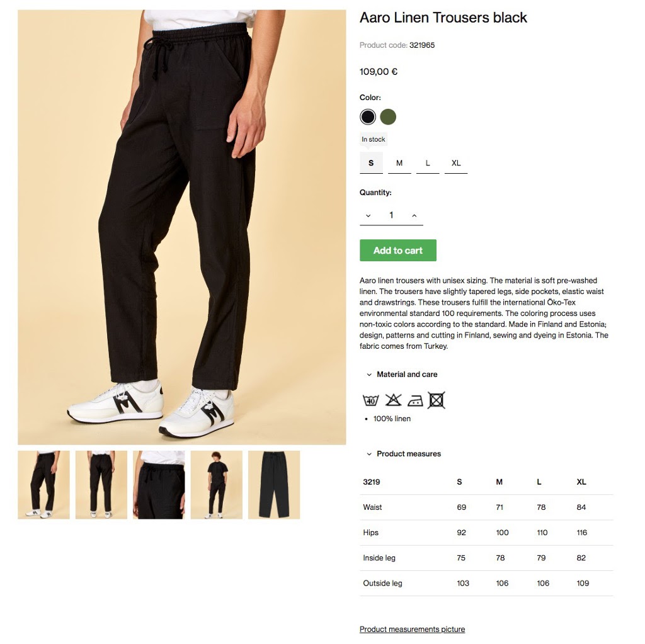This screenshot has height=644, width=645.
Task: Collapse the Product measures section
Action: pos(404,454)
